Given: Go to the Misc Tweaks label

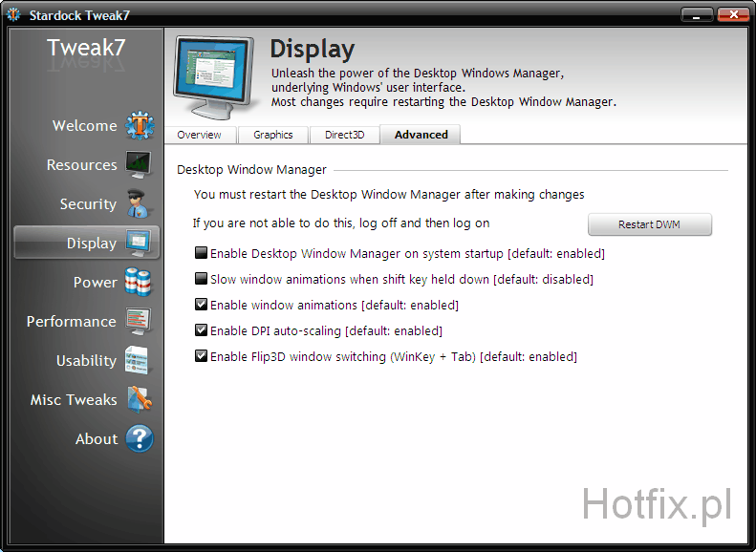Looking at the screenshot, I should click(x=74, y=400).
